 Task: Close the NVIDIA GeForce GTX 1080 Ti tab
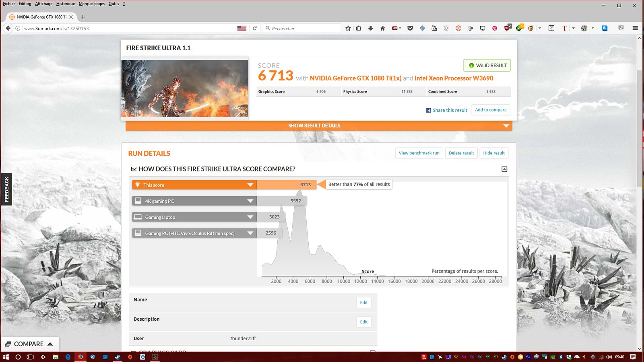click(x=71, y=17)
